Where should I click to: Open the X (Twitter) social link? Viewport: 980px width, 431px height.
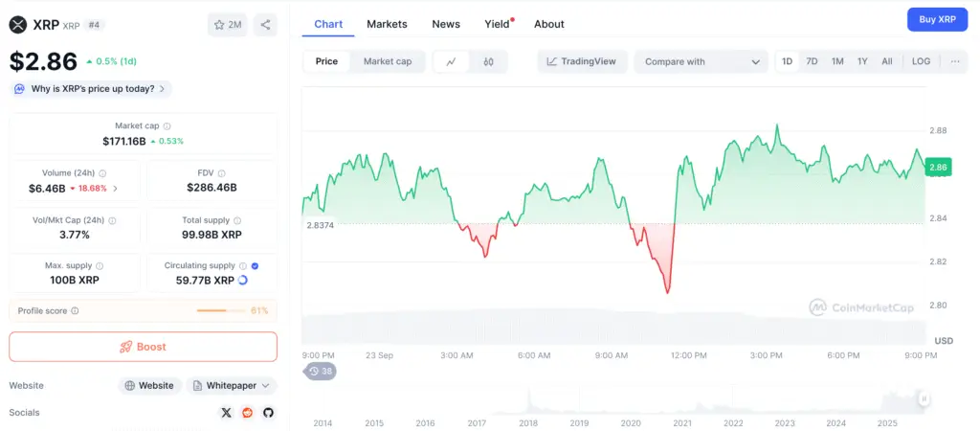coord(226,413)
